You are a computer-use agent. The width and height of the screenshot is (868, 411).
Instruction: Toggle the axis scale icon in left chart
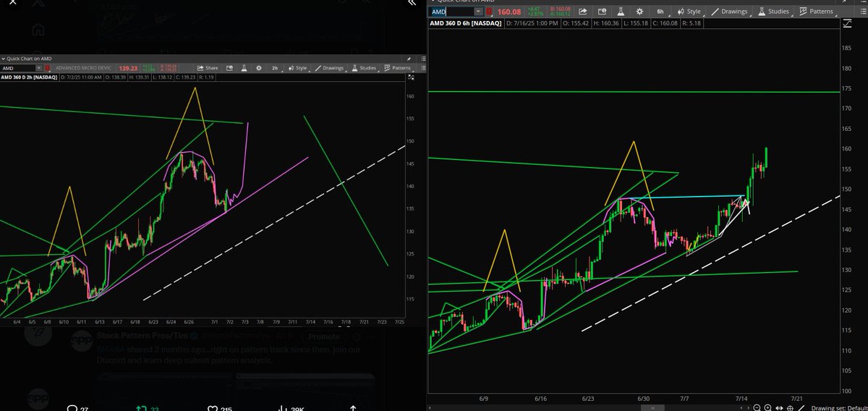[410, 77]
